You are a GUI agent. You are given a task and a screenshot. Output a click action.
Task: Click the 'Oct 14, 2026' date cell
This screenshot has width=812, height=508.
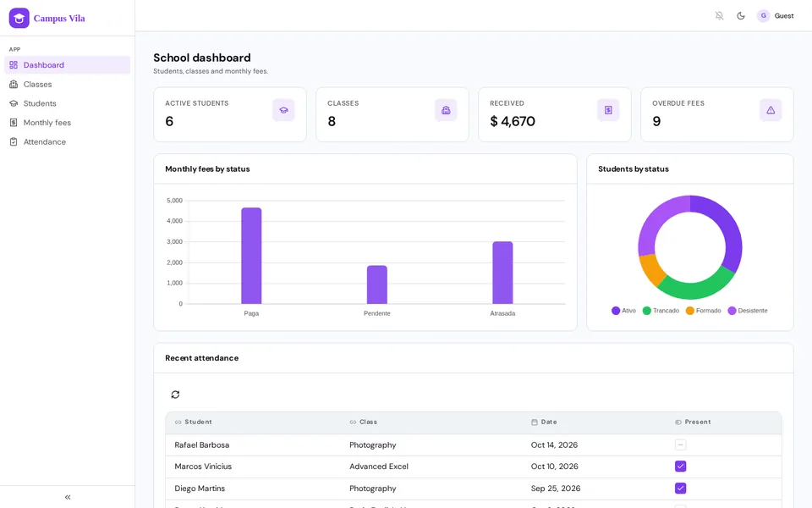tap(554, 444)
